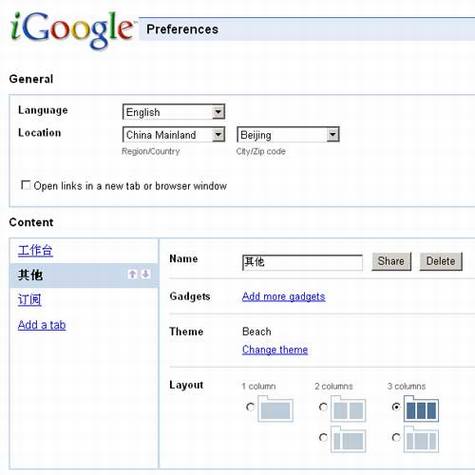Switch to the 工作台 tab

35,251
